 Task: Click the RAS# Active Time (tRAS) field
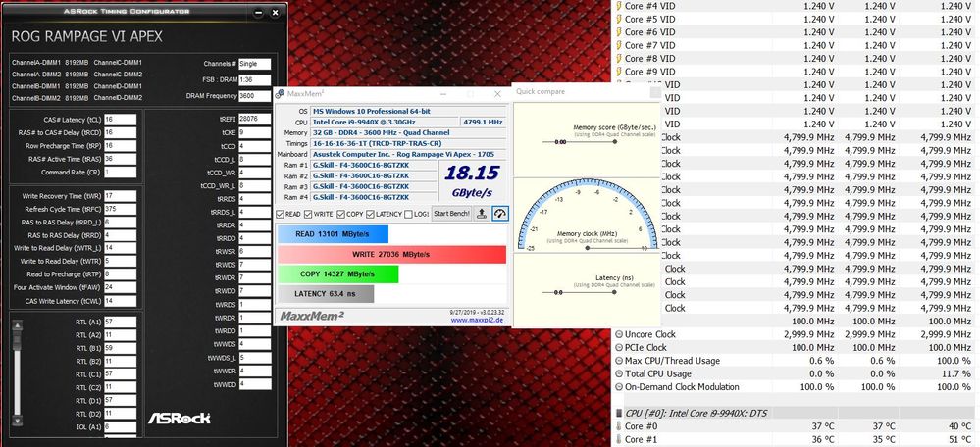pos(120,159)
